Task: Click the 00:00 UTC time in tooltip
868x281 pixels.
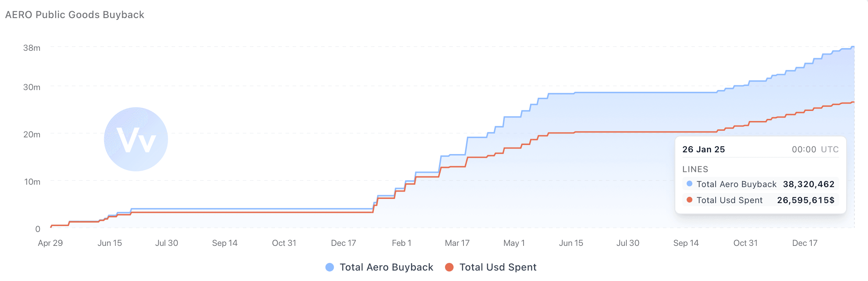Action: 815,150
